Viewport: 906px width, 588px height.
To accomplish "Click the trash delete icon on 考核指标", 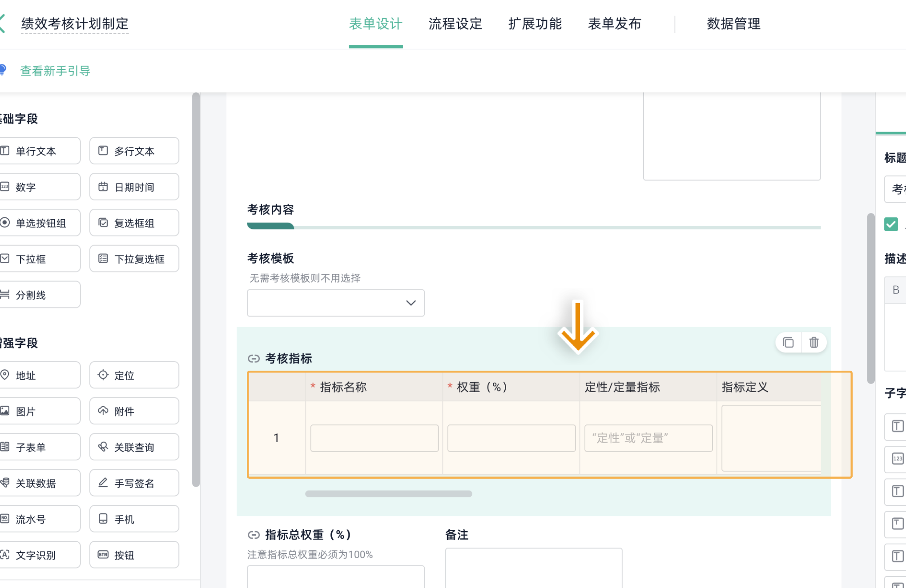I will point(814,343).
